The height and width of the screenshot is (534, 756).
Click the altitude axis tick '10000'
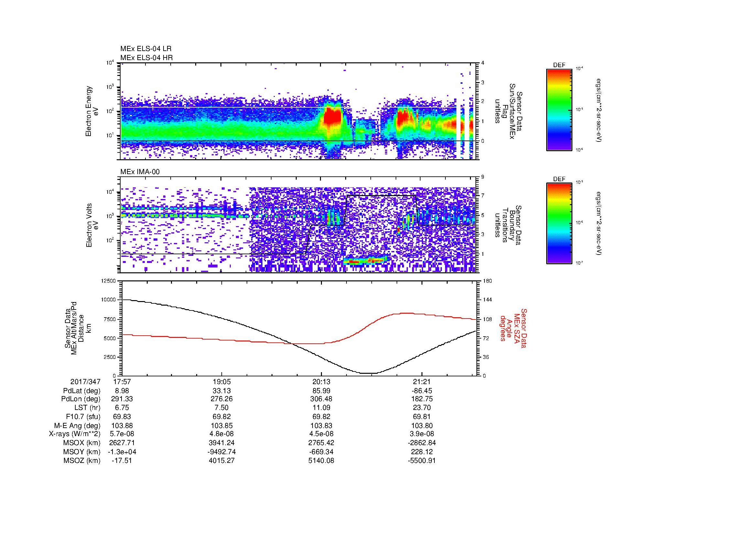click(x=109, y=300)
